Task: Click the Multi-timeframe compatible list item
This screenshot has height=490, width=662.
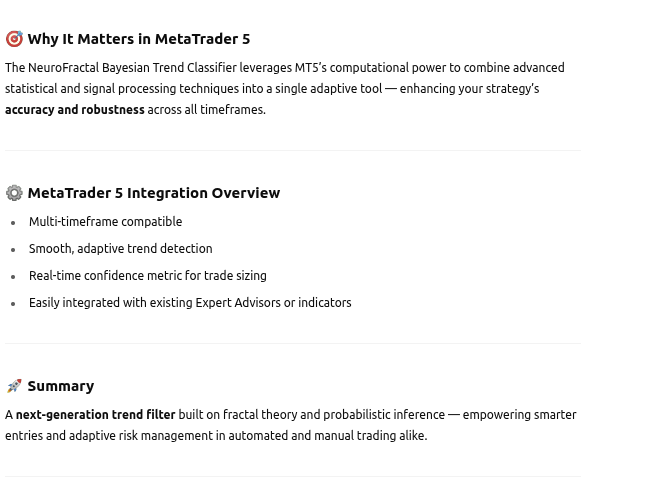Action: (106, 222)
